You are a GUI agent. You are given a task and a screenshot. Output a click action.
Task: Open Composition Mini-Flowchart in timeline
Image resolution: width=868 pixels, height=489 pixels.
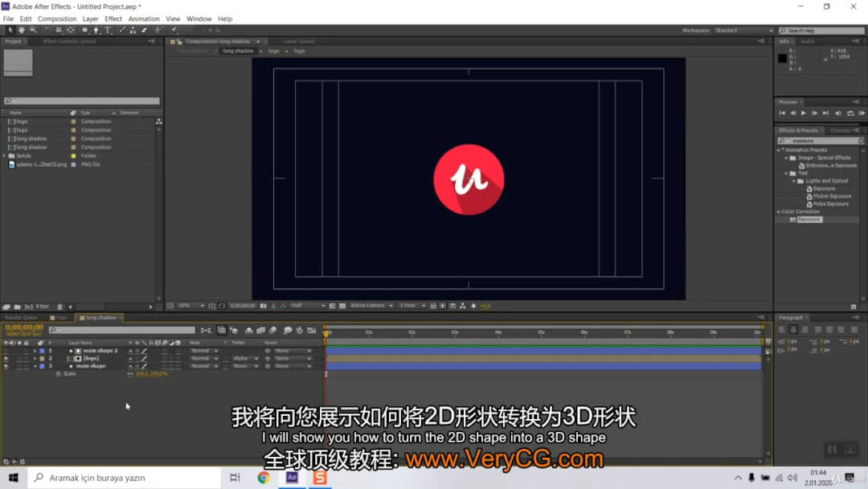tap(206, 331)
